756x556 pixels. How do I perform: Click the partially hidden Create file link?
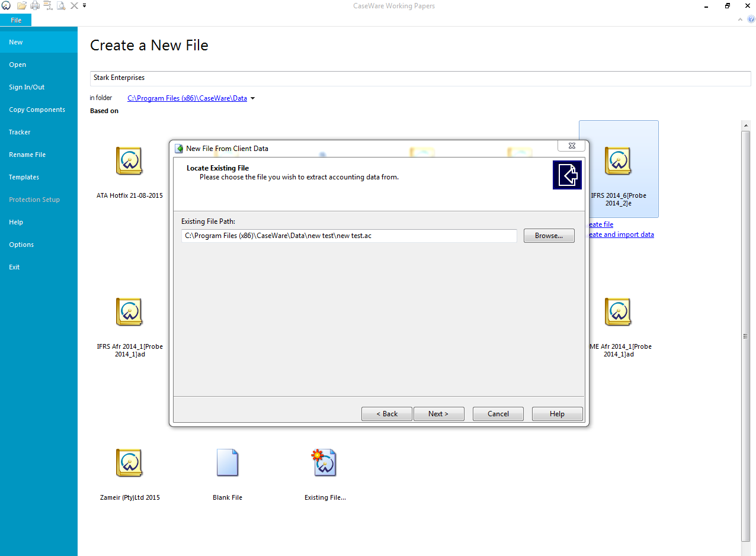tap(601, 224)
